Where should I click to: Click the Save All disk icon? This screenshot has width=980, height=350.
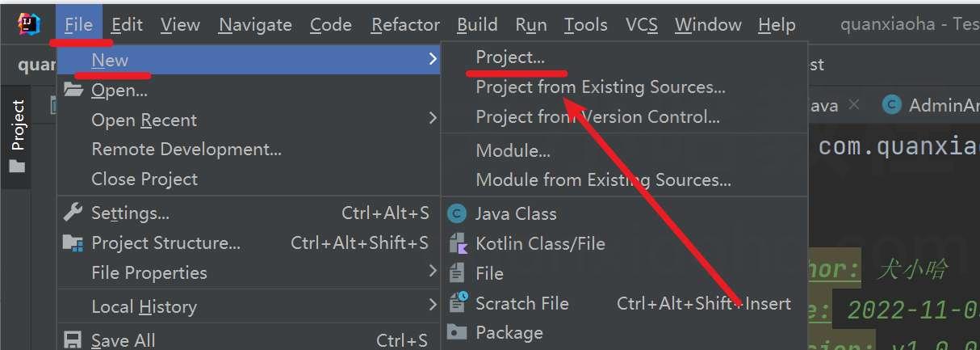[x=73, y=340]
